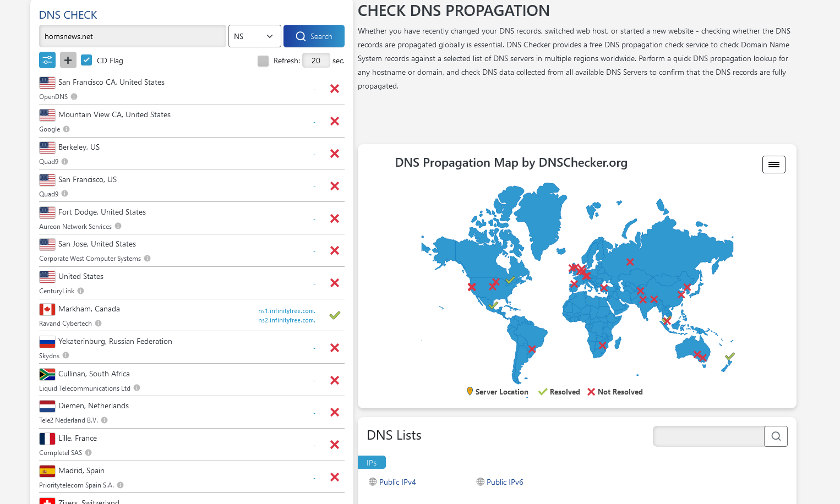The height and width of the screenshot is (504, 840).
Task: Click the green check marker near New Zealand
Action: (x=730, y=357)
